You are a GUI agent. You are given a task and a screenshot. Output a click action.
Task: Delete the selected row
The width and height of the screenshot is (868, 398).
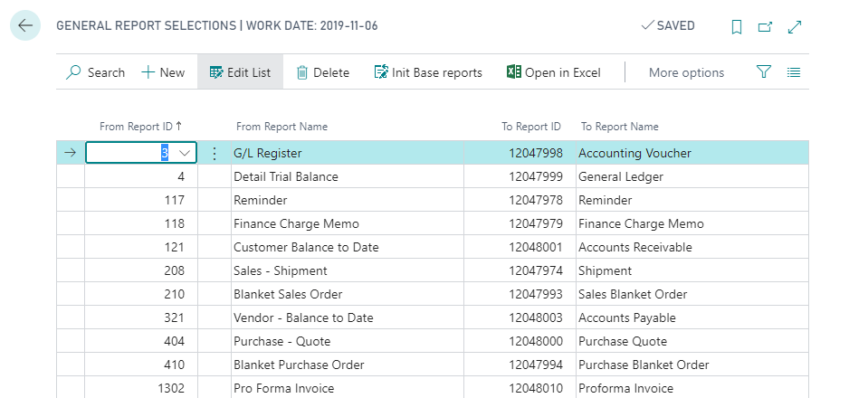click(x=323, y=72)
